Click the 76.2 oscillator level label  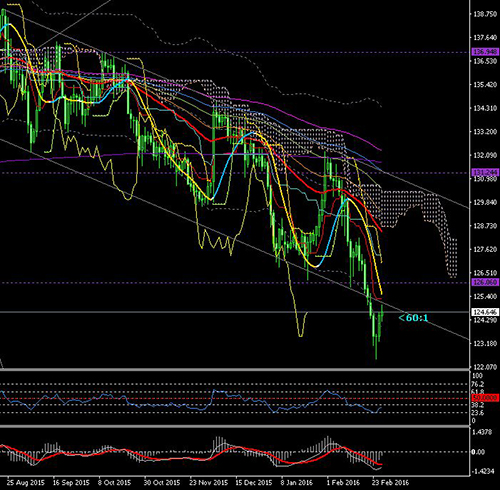(x=478, y=384)
